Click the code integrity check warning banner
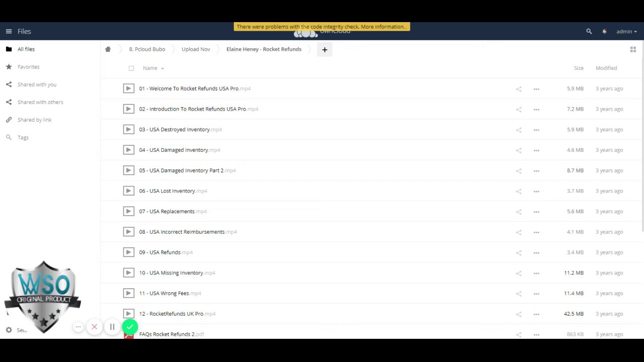The width and height of the screenshot is (644, 362). point(322,27)
